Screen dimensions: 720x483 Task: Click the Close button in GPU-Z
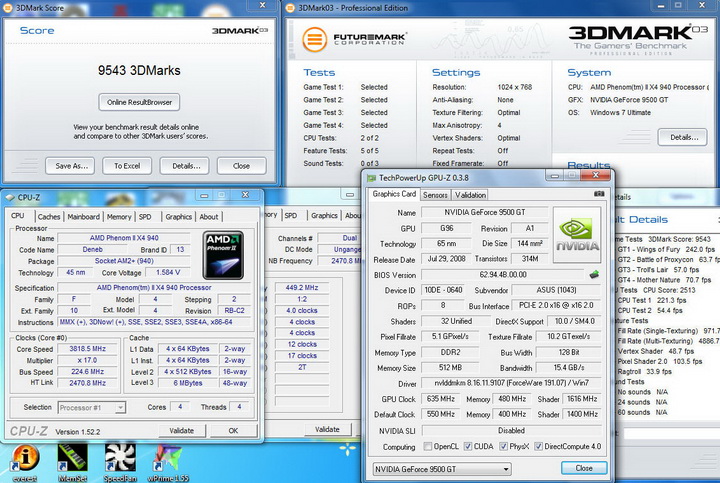(x=584, y=468)
